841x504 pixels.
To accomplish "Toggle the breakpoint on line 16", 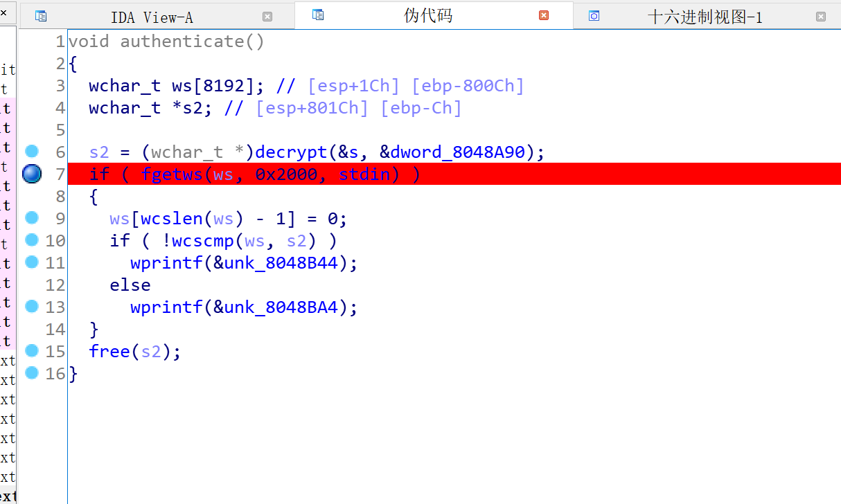I will tap(32, 372).
